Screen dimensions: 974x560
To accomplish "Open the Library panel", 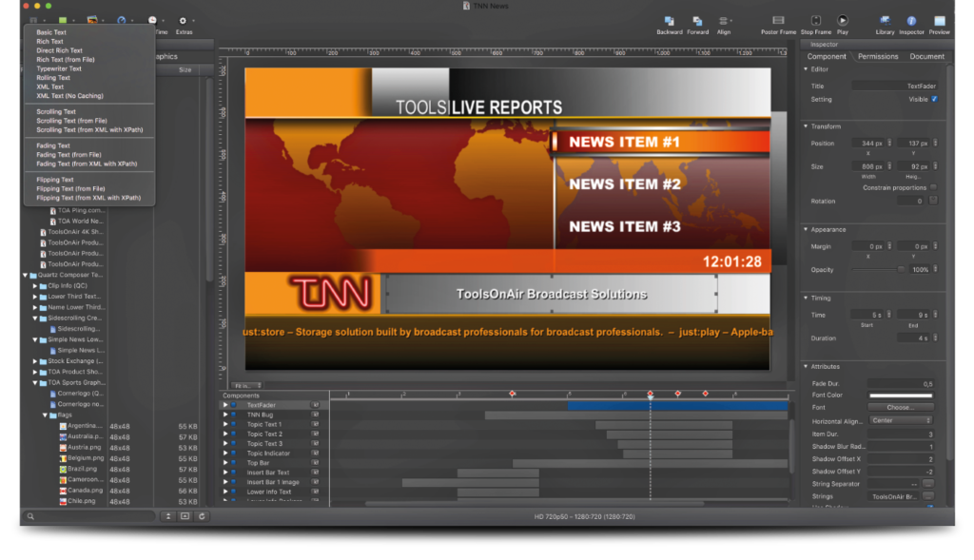I will (x=886, y=21).
